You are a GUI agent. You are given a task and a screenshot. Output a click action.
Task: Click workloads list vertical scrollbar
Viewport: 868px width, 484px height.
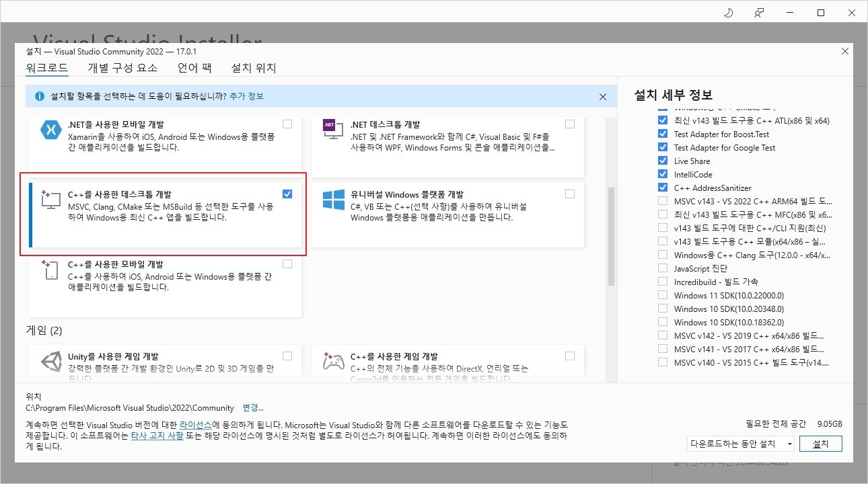pyautogui.click(x=611, y=235)
